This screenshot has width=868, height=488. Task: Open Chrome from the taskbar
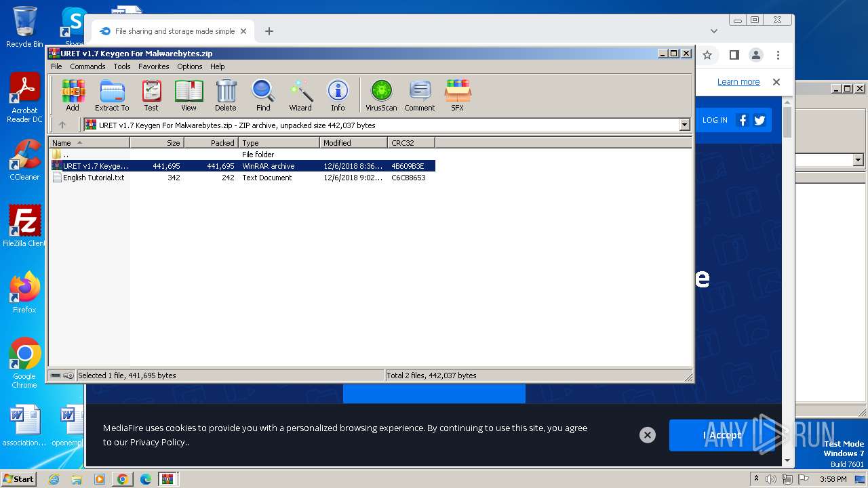tap(122, 479)
